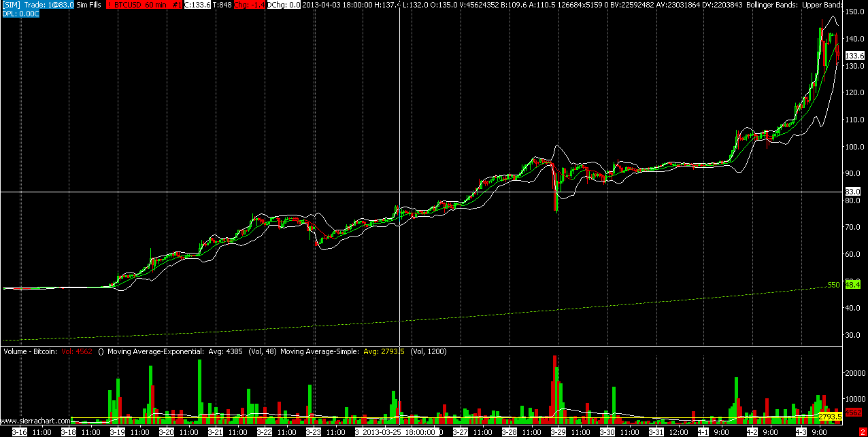868x437 pixels.
Task: Click the '3-21' date label on time axis
Action: tap(216, 432)
